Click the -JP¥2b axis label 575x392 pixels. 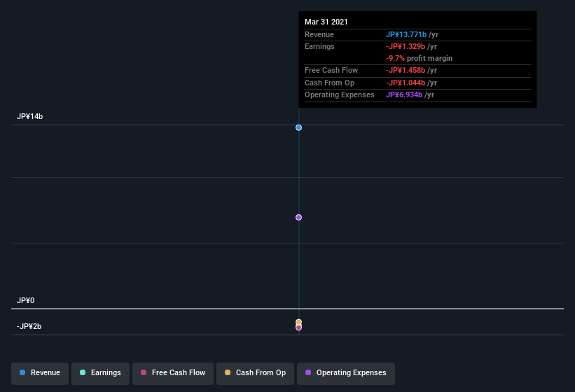coord(29,326)
